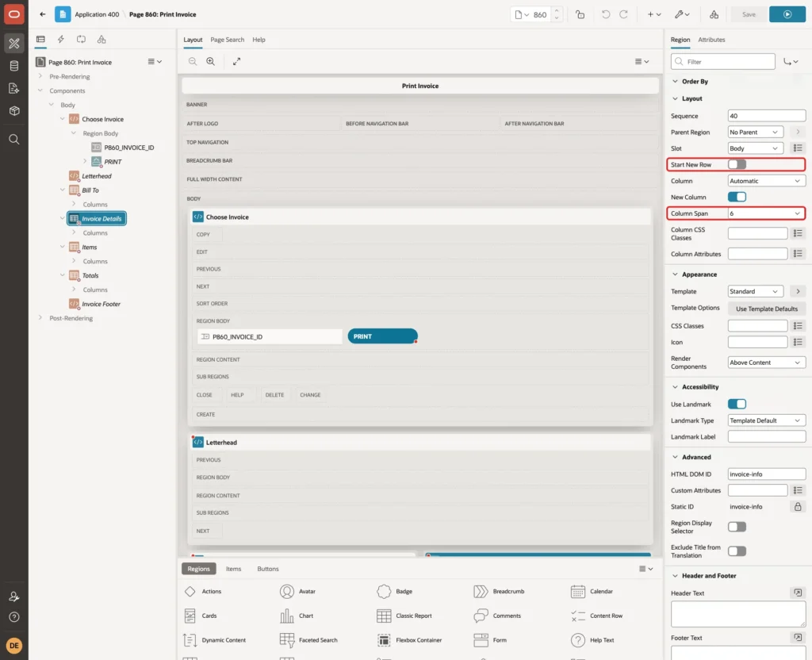Open Template Standard dropdown
Screen dimensions: 812x660
(x=756, y=292)
